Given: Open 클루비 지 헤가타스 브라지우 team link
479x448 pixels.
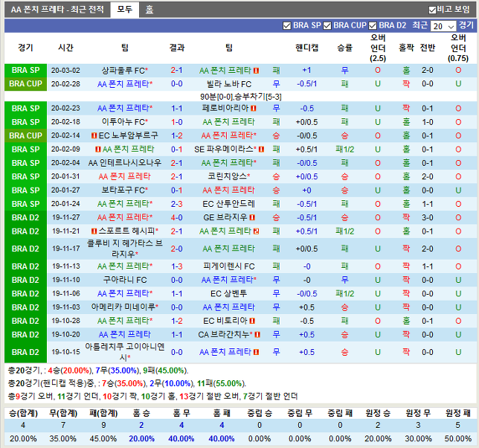Looking at the screenshot, I should pyautogui.click(x=125, y=249).
